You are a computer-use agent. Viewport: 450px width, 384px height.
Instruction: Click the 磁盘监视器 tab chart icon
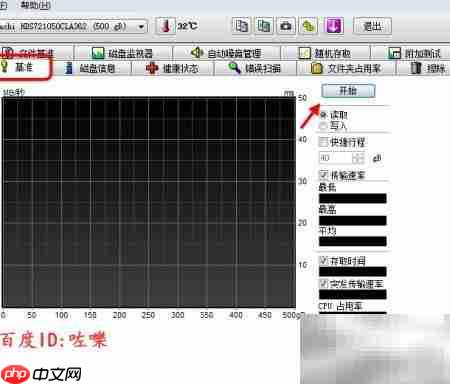(98, 53)
